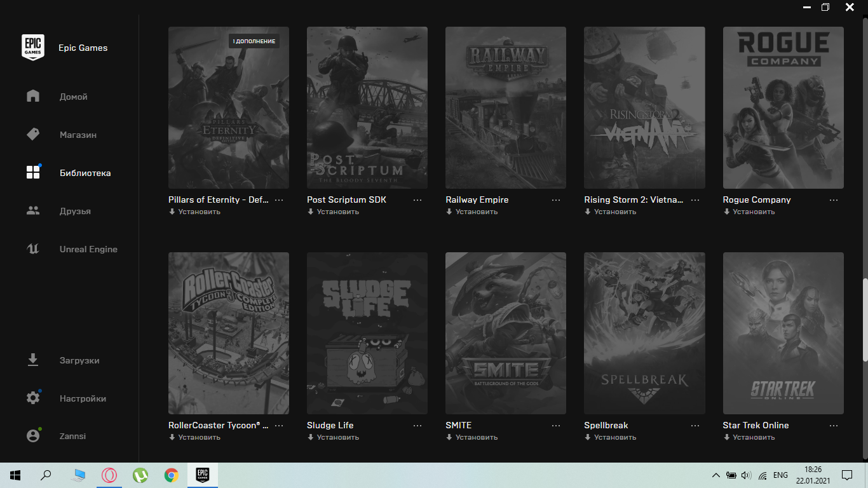Open options menu for Spellbreak
Viewport: 868px width, 488px height.
tap(695, 425)
